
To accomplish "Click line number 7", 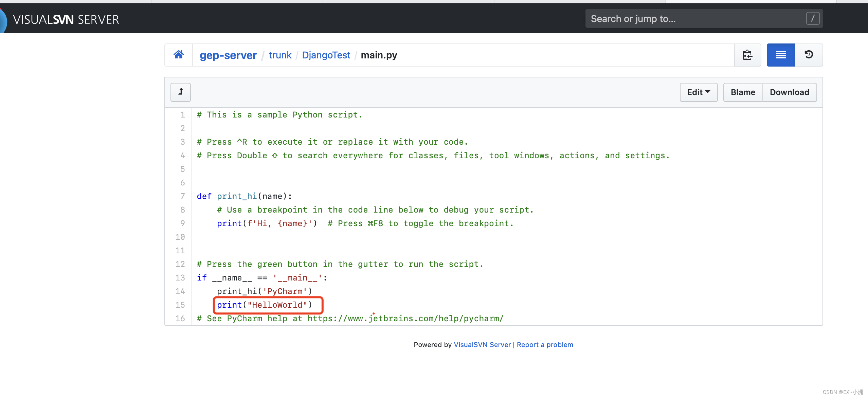I will pyautogui.click(x=182, y=196).
